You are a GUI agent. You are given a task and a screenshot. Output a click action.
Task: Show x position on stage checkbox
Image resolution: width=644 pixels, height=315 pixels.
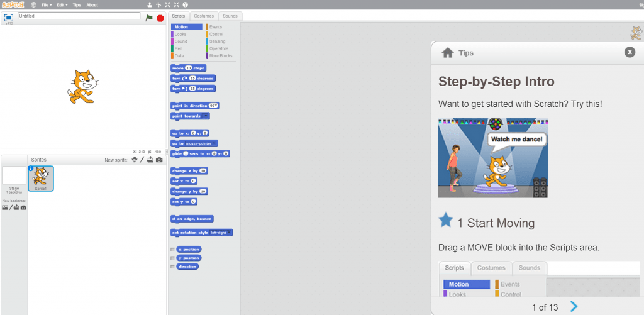(172, 249)
